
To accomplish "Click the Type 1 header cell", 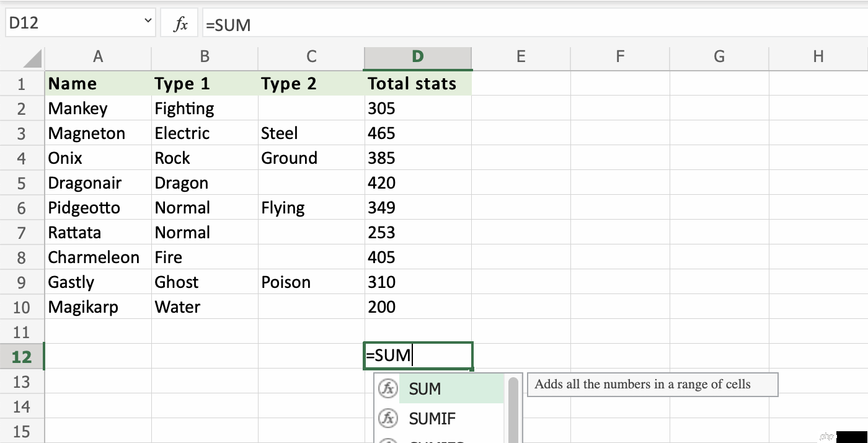I will pyautogui.click(x=205, y=84).
